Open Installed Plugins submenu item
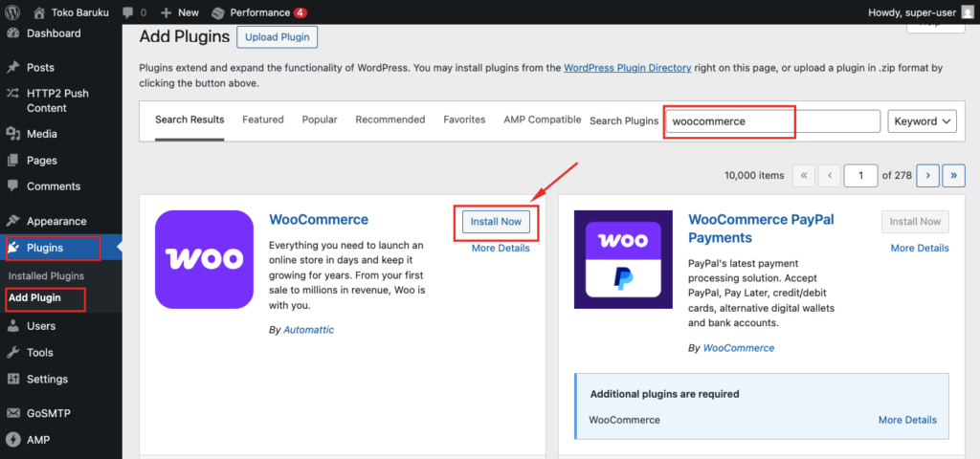This screenshot has height=459, width=980. click(46, 276)
